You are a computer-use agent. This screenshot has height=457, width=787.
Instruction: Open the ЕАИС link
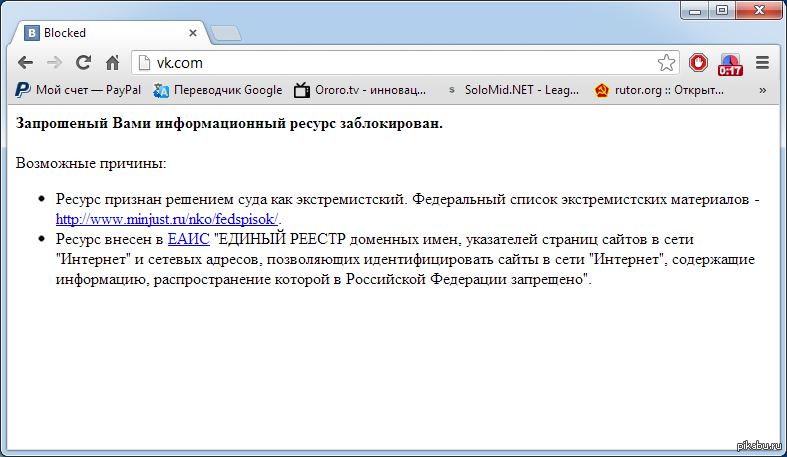(188, 240)
